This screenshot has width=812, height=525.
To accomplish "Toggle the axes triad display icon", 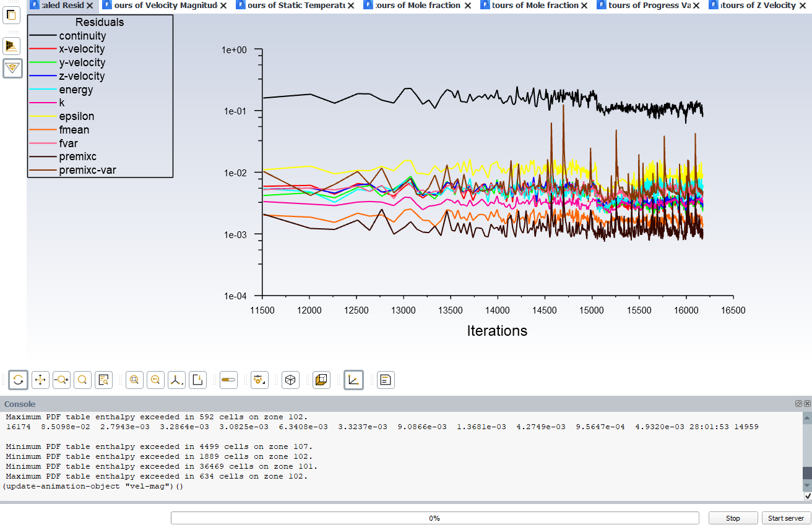I will pos(353,380).
